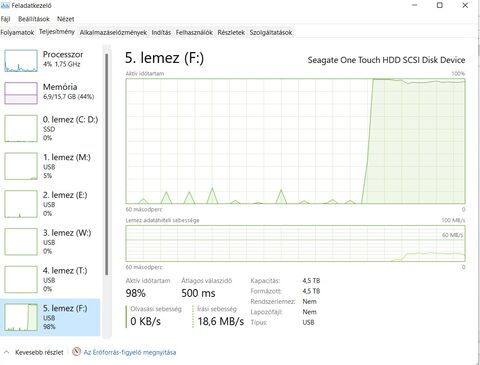The width and height of the screenshot is (480, 365).
Task: Select 4. lemez (T:) USB disk
Action: point(50,279)
